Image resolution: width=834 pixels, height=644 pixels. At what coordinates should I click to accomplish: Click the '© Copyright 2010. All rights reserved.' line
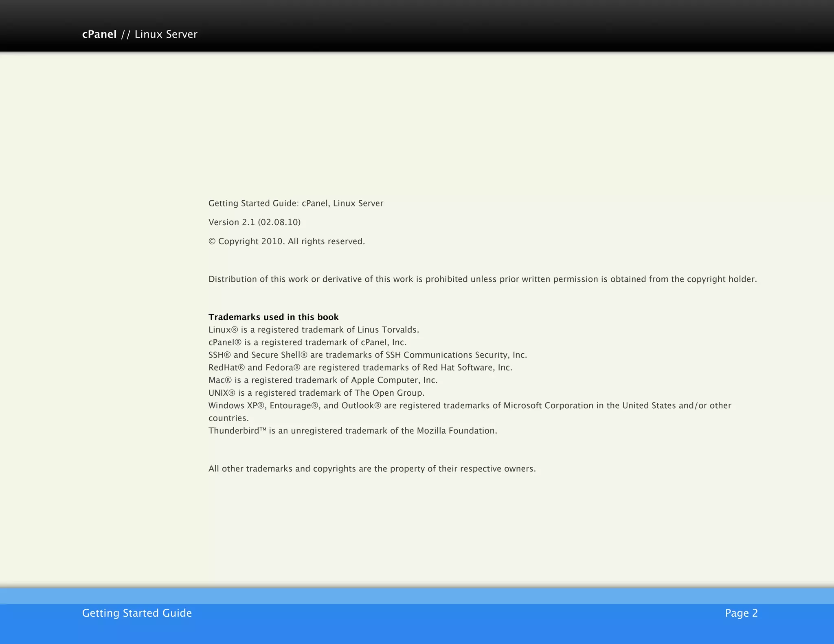tap(287, 241)
